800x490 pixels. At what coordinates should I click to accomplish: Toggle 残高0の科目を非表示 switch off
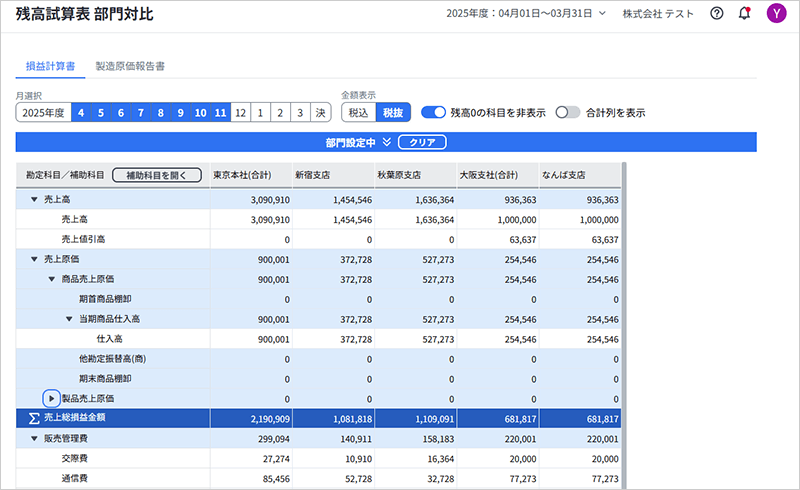point(433,113)
